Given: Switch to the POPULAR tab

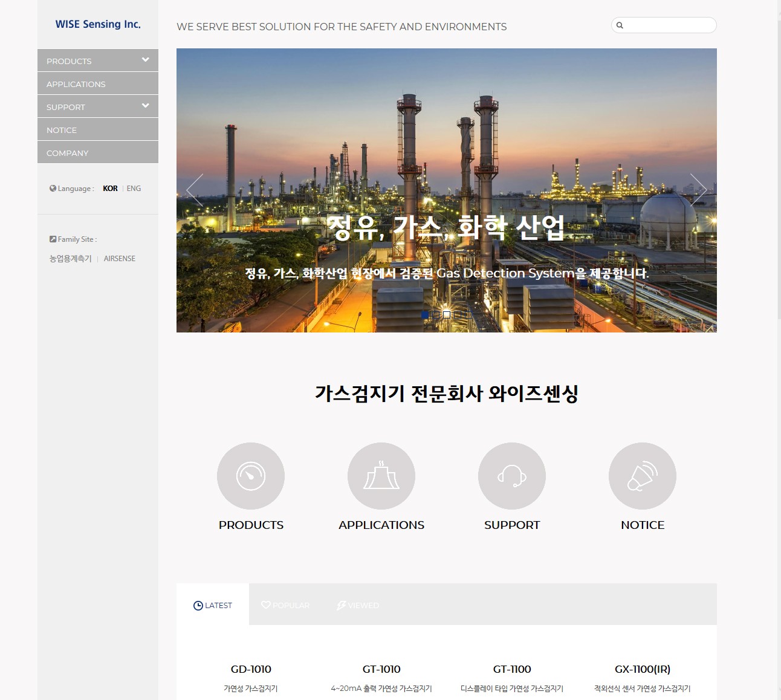Looking at the screenshot, I should 285,605.
